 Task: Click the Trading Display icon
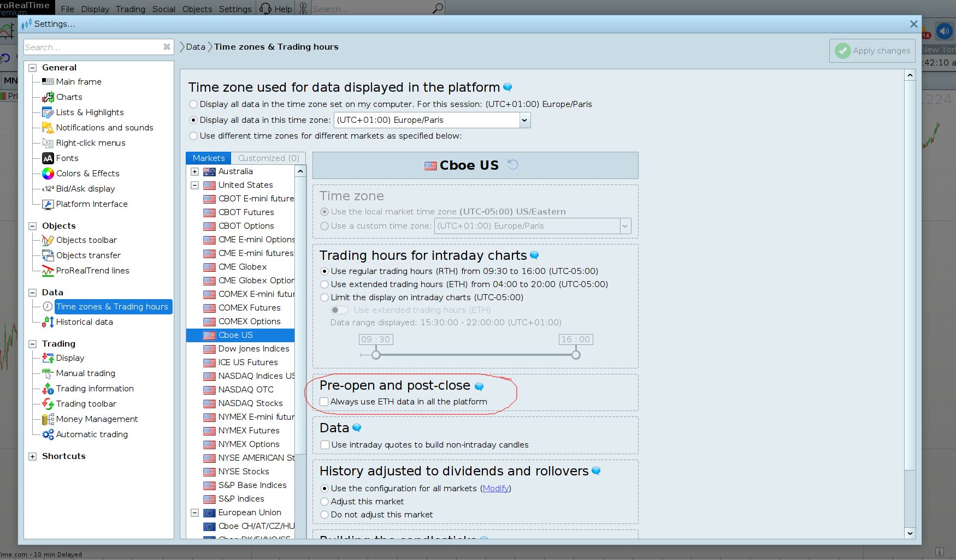click(48, 358)
